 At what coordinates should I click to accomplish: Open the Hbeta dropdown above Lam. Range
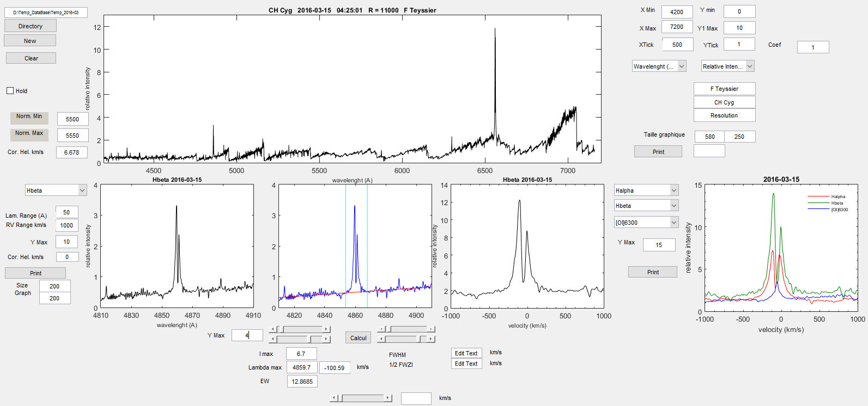pos(56,190)
